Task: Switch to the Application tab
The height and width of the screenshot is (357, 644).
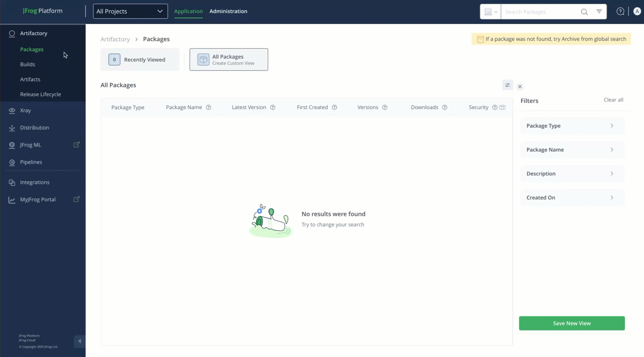Action: 188,11
